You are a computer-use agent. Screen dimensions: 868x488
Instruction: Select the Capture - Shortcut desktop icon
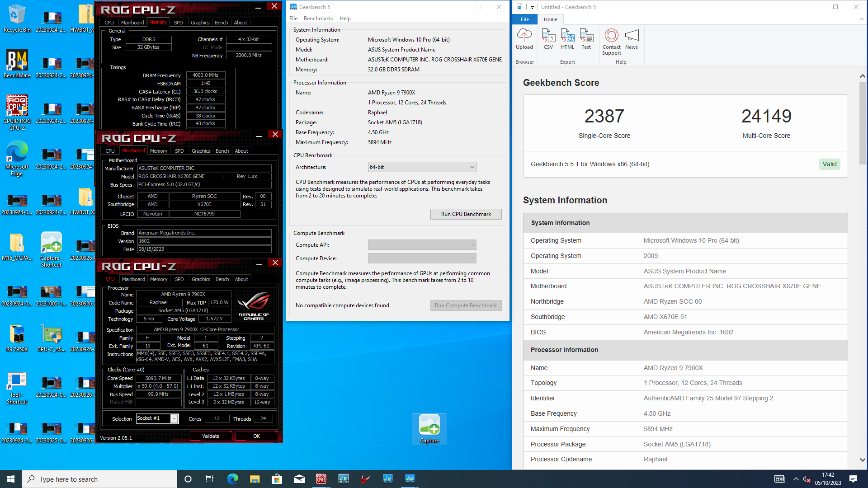[51, 250]
